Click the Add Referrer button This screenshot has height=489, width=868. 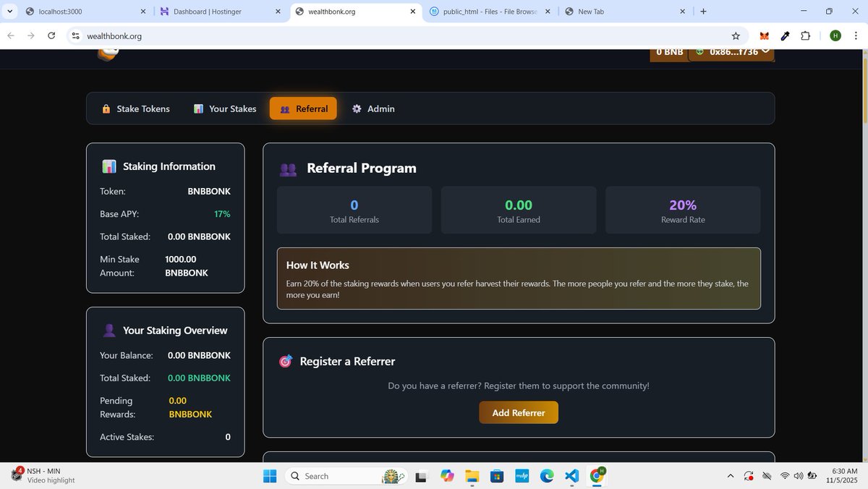pos(518,412)
